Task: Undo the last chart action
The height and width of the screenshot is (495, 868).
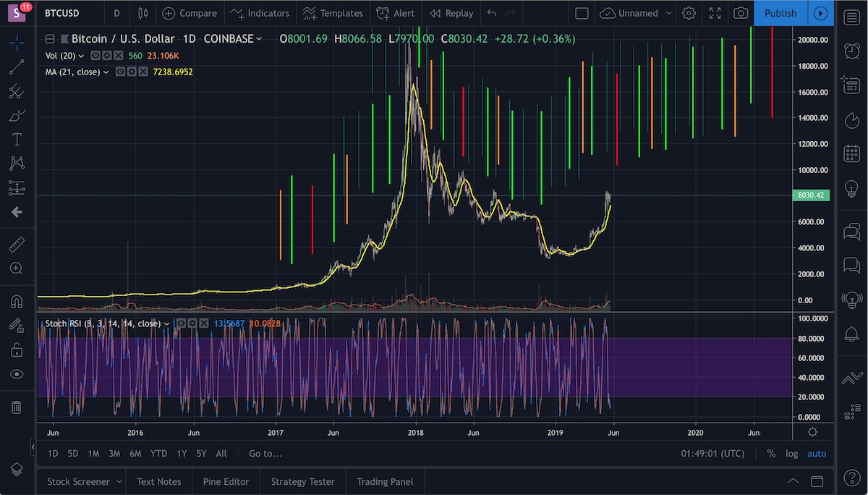Action: (492, 13)
